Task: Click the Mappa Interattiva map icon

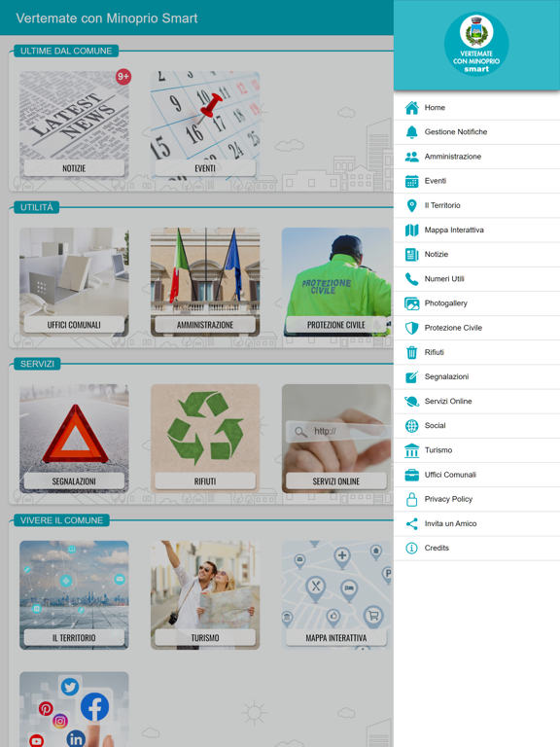Action: (411, 231)
